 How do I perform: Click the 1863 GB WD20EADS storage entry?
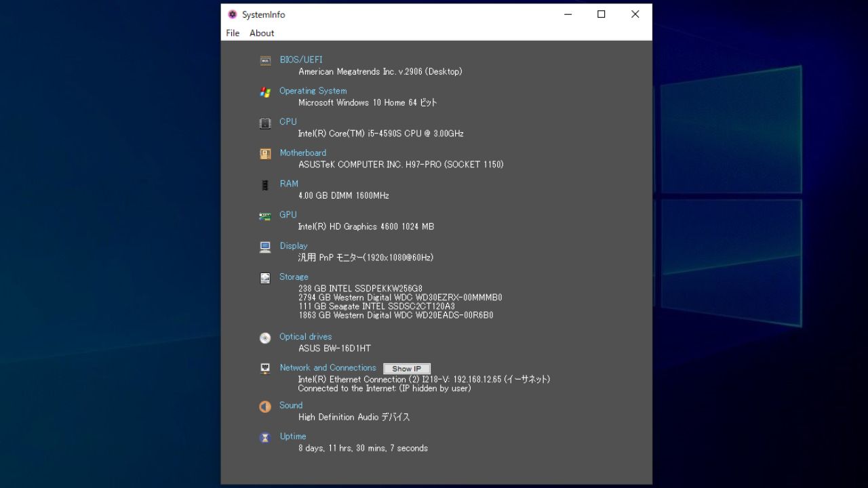[396, 315]
